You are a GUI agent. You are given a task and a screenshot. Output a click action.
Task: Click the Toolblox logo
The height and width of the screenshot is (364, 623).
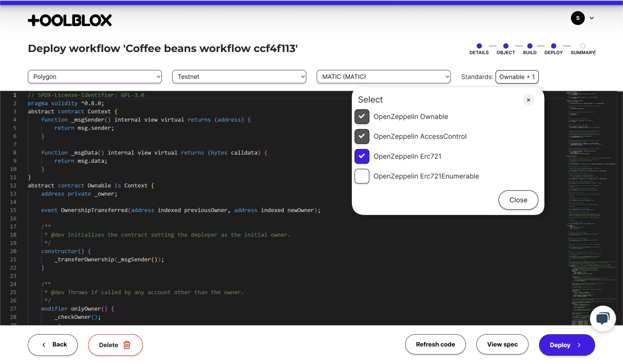point(70,20)
